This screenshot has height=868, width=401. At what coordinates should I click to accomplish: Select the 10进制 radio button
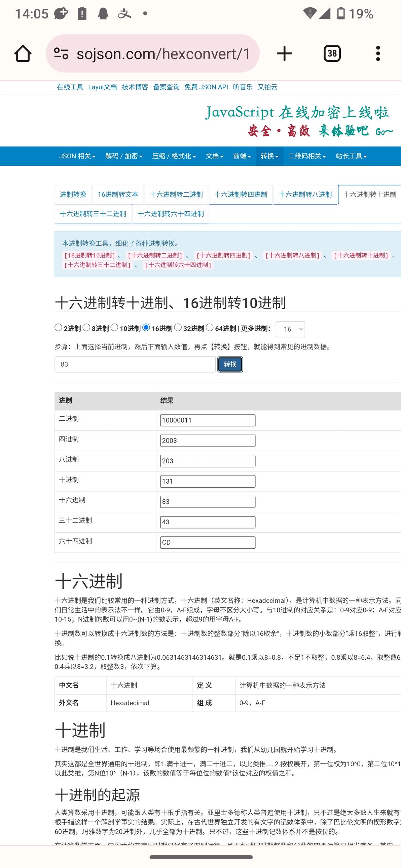pos(114,327)
